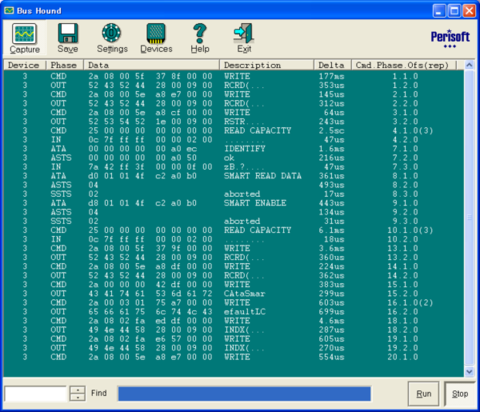Select the SMART READ DATA row
The height and width of the screenshot is (412, 480).
point(233,176)
